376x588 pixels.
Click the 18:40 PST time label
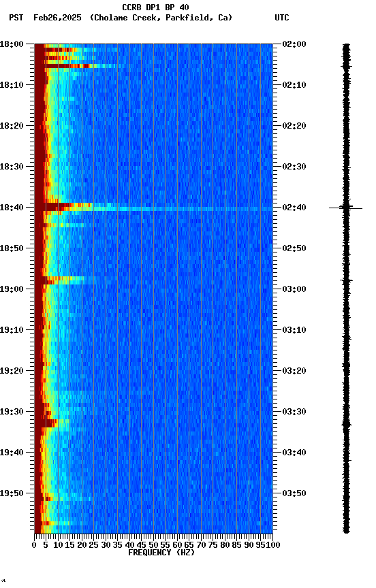pyautogui.click(x=12, y=208)
